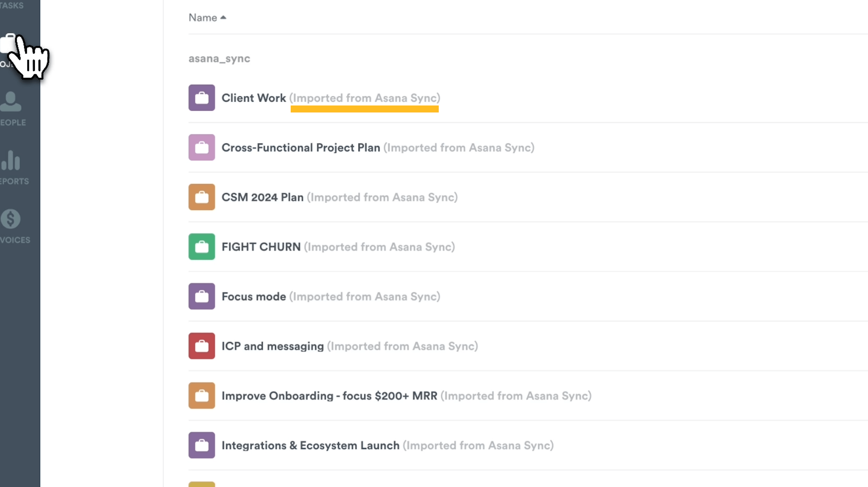Click the Integrations & Ecosystem Launch icon
Image resolution: width=868 pixels, height=487 pixels.
coord(201,445)
